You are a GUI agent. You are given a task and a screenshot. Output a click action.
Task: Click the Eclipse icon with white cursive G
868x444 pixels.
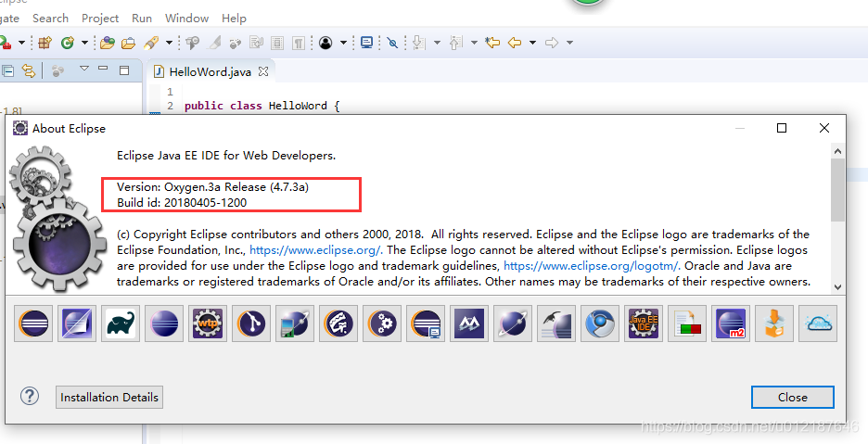(338, 323)
